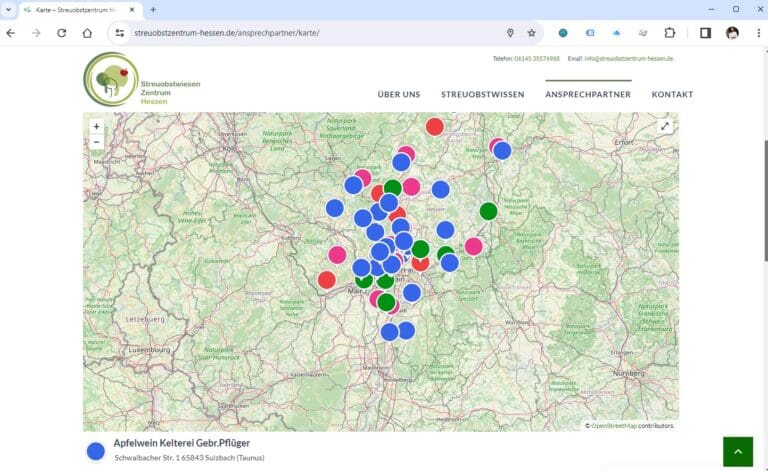The width and height of the screenshot is (768, 471).
Task: Close the Karte tab
Action: pyautogui.click(x=132, y=9)
